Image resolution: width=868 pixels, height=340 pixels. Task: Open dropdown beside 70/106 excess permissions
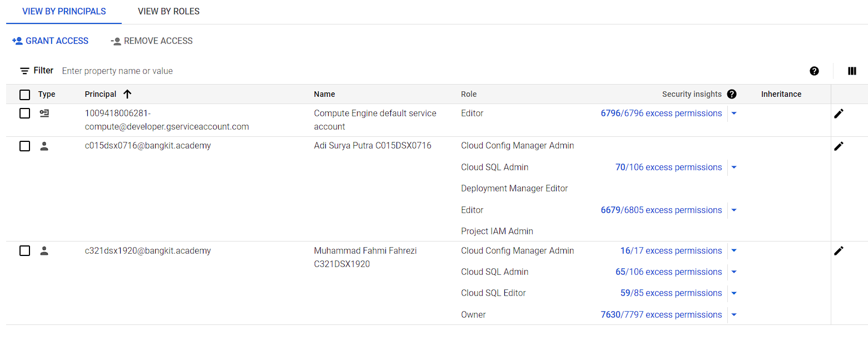734,167
